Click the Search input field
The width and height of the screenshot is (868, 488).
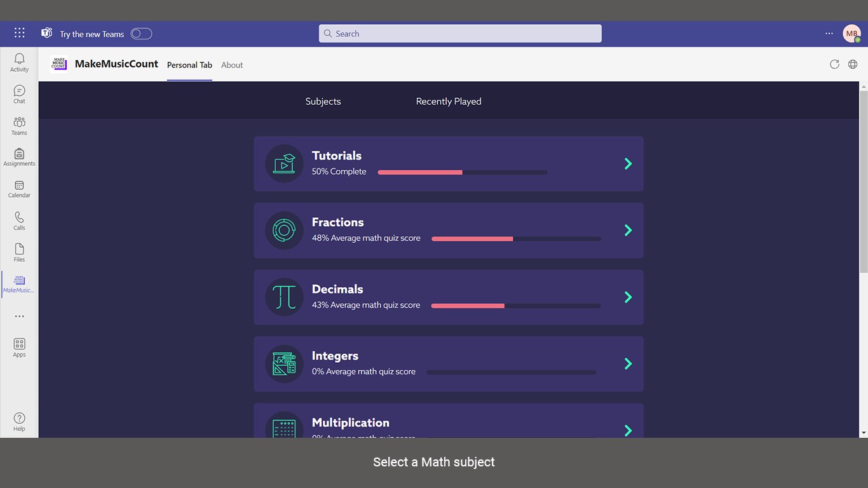click(x=460, y=34)
